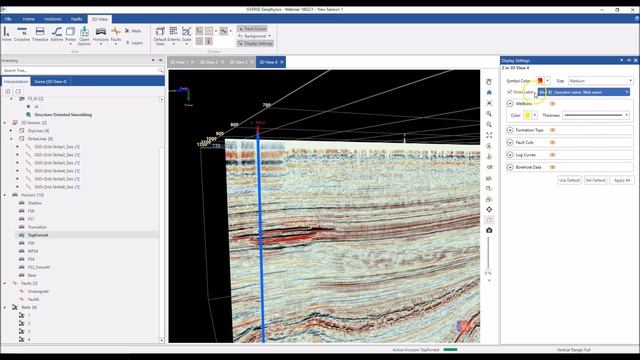640x360 pixels.
Task: Click the home view icon in viewer toolbar
Action: pos(489,93)
